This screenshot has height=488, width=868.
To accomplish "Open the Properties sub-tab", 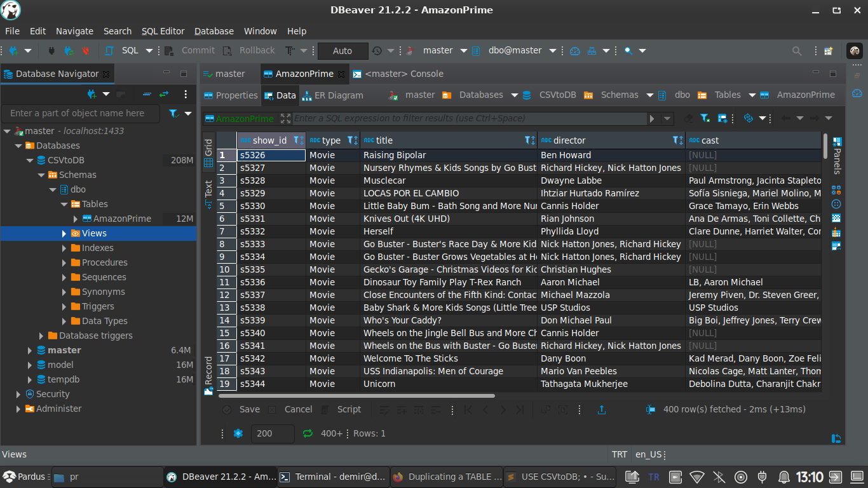I will click(x=230, y=95).
